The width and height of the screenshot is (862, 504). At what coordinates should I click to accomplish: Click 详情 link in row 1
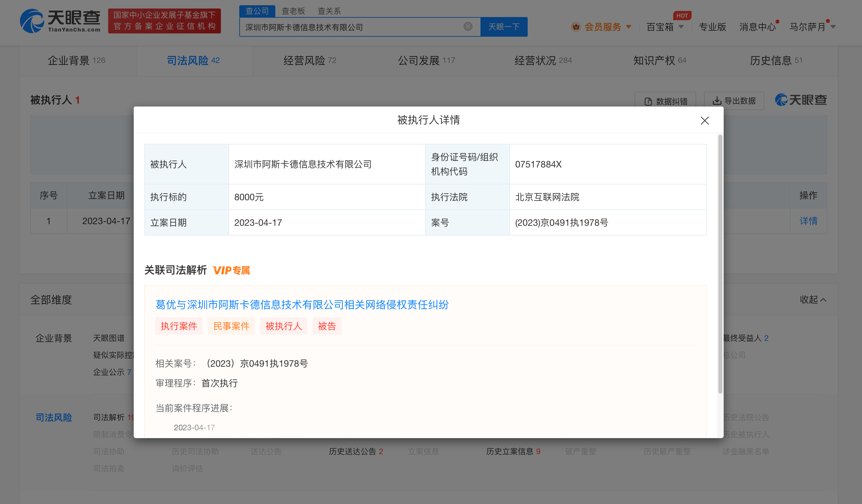coord(808,221)
